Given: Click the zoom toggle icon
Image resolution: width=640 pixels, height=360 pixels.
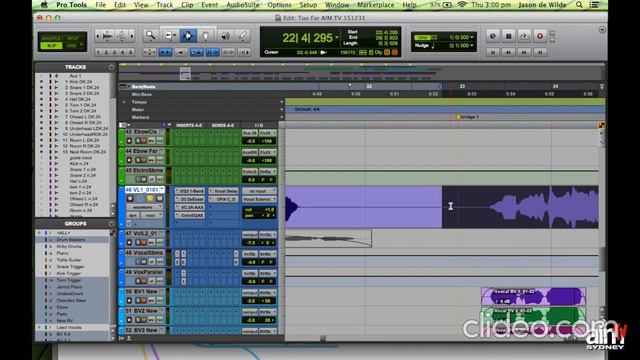Looking at the screenshot, I should point(149,52).
